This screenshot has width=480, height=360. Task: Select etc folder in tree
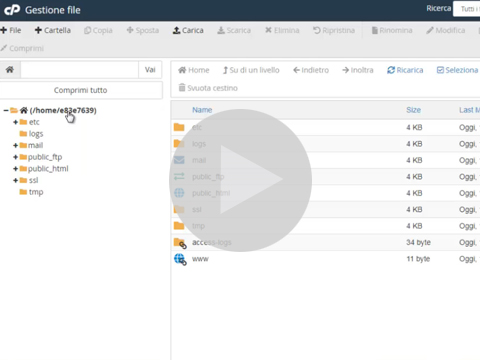coord(34,122)
